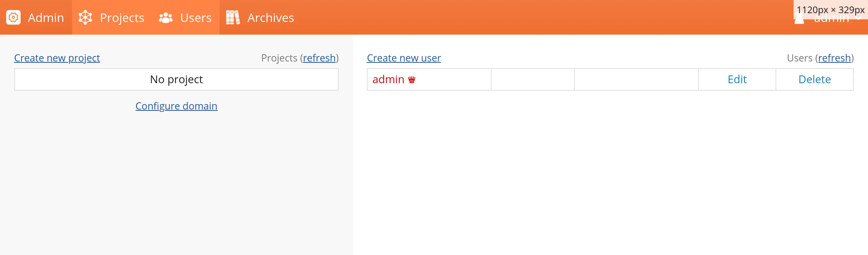Viewport: 868px width, 255px height.
Task: Click the Projects network icon
Action: [85, 18]
